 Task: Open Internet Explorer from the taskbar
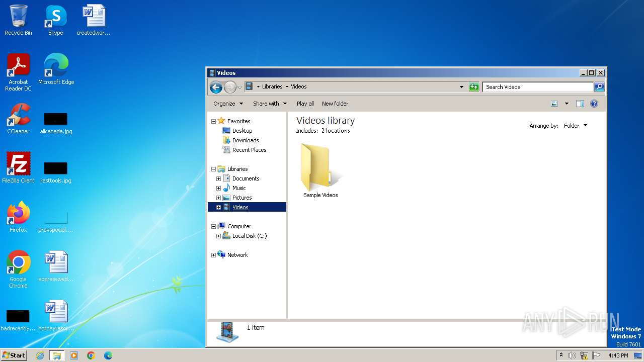point(40,355)
